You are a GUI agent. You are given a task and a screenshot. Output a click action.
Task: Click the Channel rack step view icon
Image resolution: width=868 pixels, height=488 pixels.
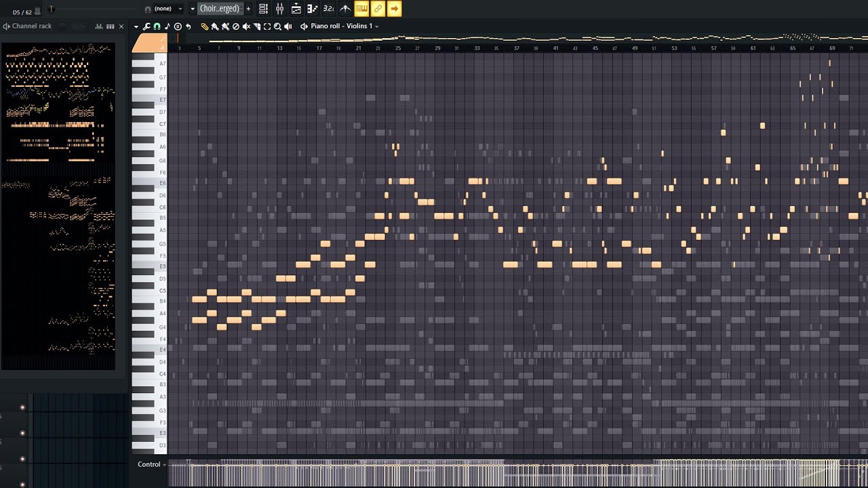pyautogui.click(x=111, y=26)
